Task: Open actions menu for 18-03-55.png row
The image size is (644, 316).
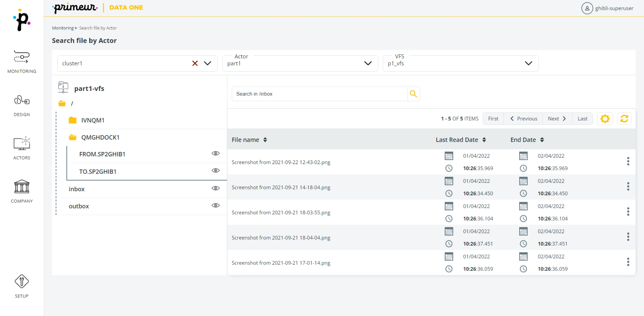Action: 628,212
